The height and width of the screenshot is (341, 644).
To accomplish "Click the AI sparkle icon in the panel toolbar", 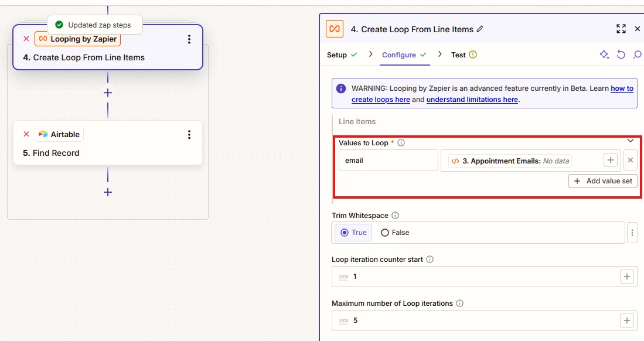I will coord(604,54).
